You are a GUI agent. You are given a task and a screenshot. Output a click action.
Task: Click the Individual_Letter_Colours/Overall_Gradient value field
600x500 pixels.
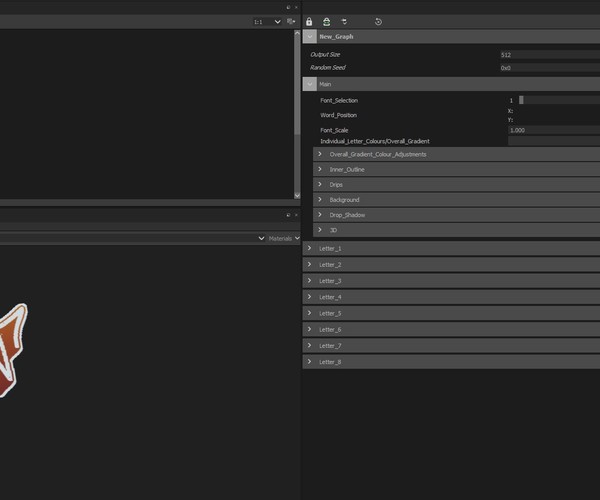click(554, 141)
